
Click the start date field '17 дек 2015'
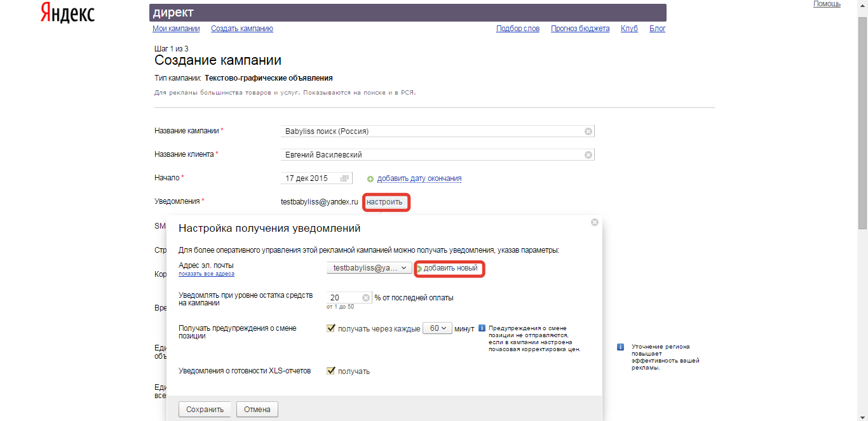(316, 178)
